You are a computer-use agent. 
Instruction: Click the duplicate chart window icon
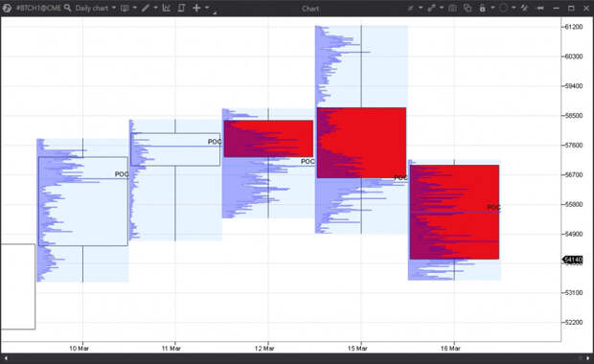coord(468,8)
